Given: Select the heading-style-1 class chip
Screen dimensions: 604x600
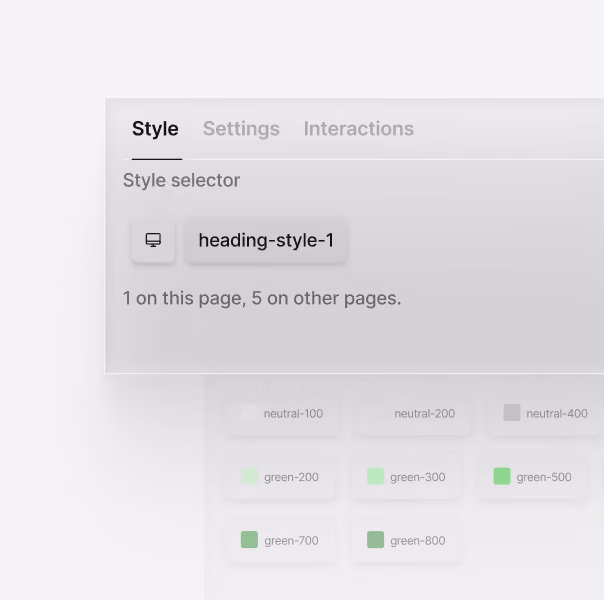Looking at the screenshot, I should click(266, 240).
